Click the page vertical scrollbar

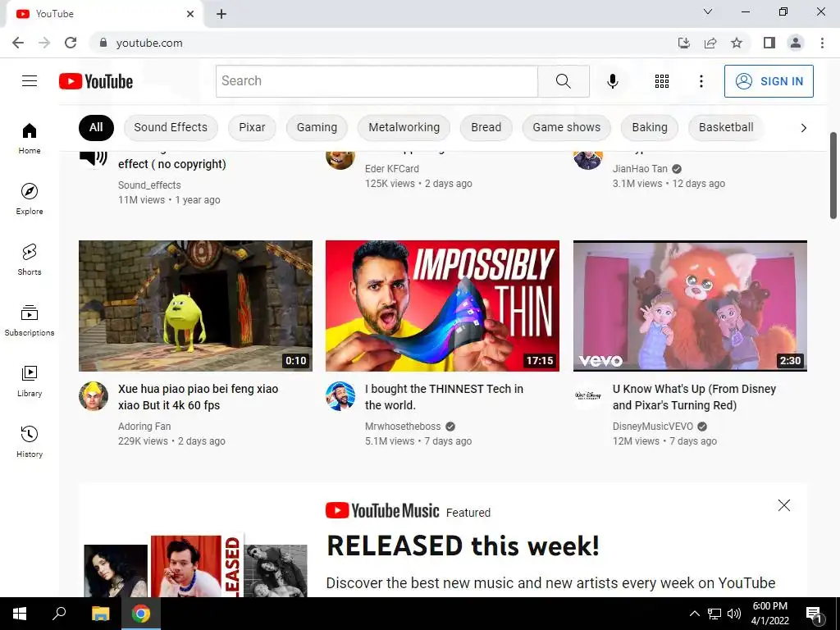click(833, 176)
